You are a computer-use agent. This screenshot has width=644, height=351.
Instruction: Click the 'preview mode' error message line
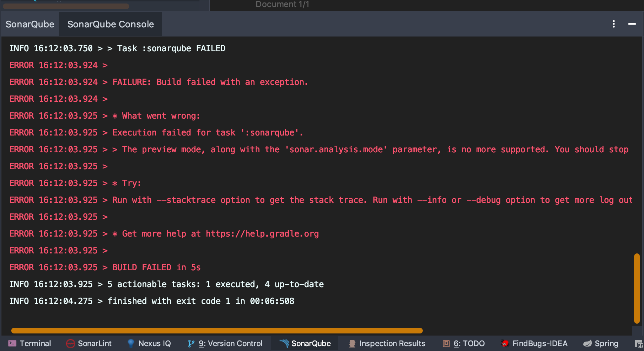[319, 150]
